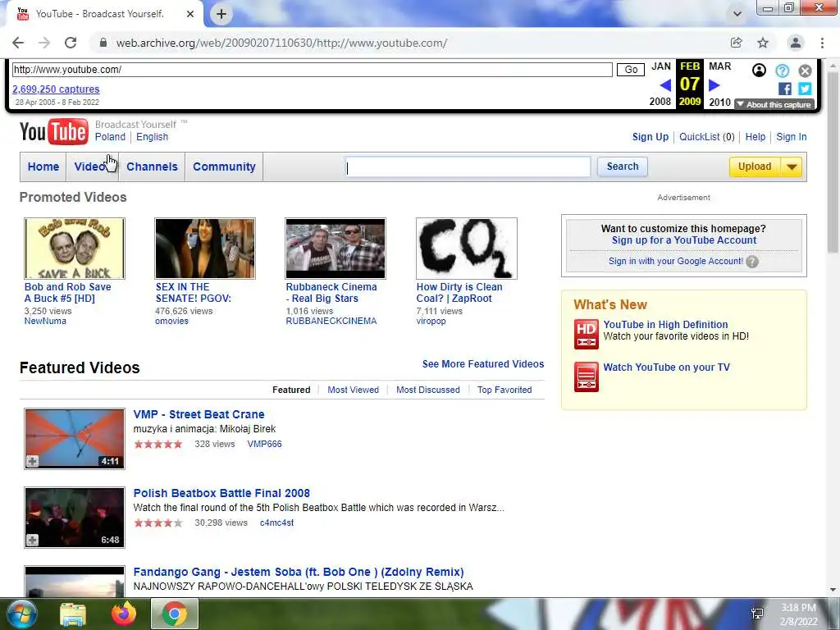Open SEX IN THE SENATE video thumbnail
Image resolution: width=840 pixels, height=630 pixels.
click(x=204, y=248)
